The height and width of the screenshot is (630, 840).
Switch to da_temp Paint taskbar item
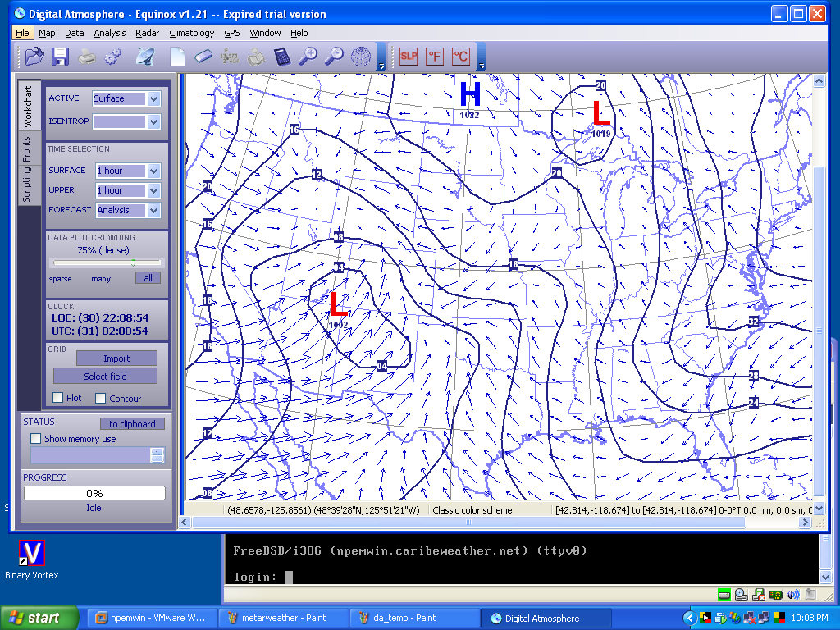pyautogui.click(x=414, y=619)
